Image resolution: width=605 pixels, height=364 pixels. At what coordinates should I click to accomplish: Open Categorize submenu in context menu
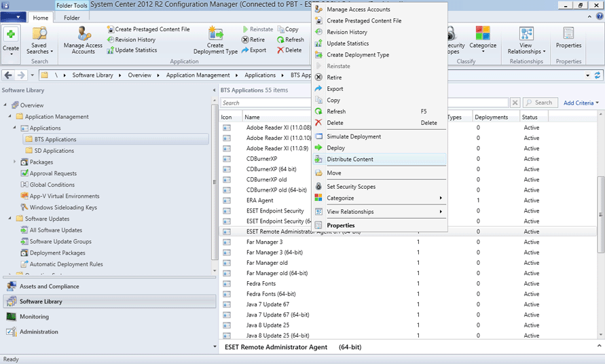[x=378, y=198]
